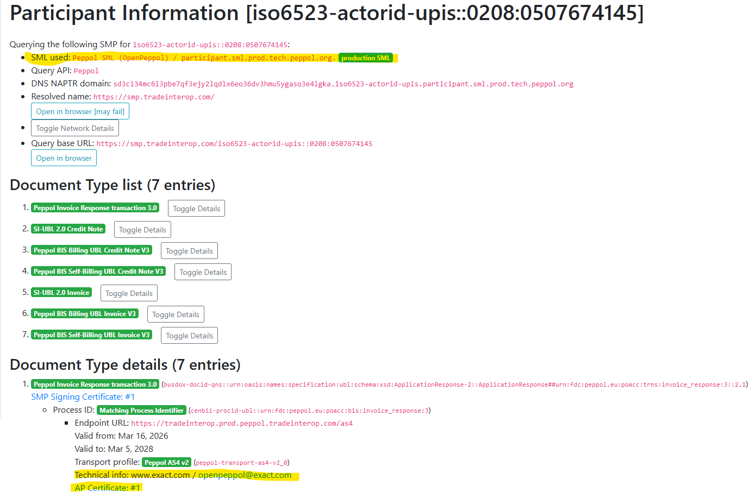Click the 'SI-UBL 2.0 Invoice' badge

click(61, 293)
